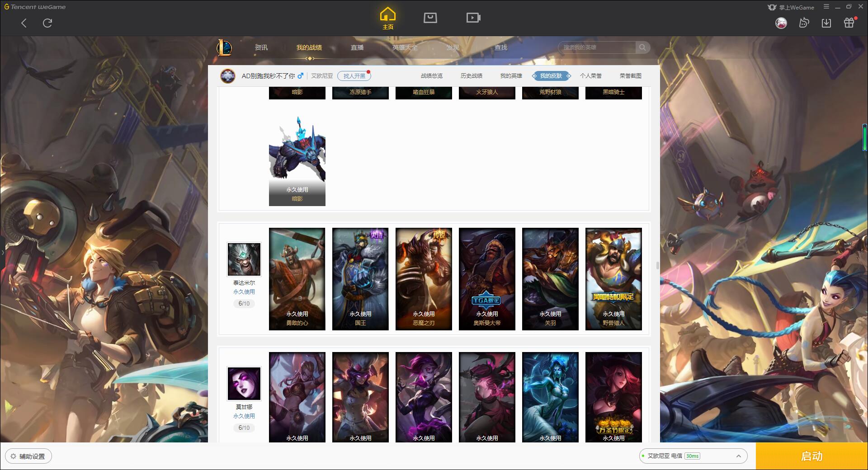Open the downloads manager icon
Image resolution: width=868 pixels, height=470 pixels.
[826, 23]
